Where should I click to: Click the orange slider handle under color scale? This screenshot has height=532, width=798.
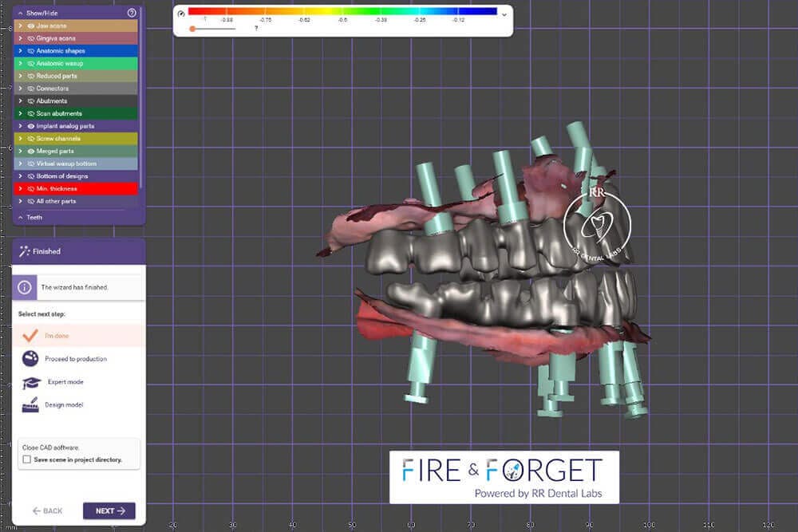[x=192, y=29]
